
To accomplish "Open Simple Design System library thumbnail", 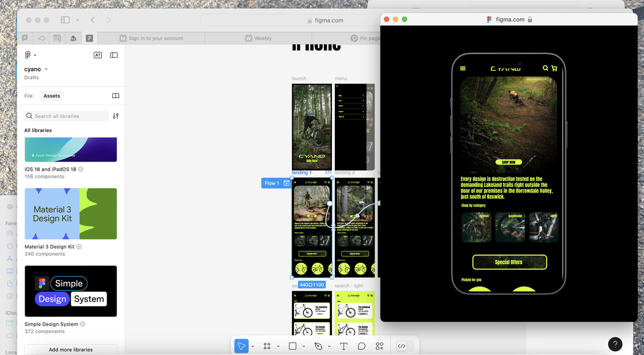I will click(71, 291).
